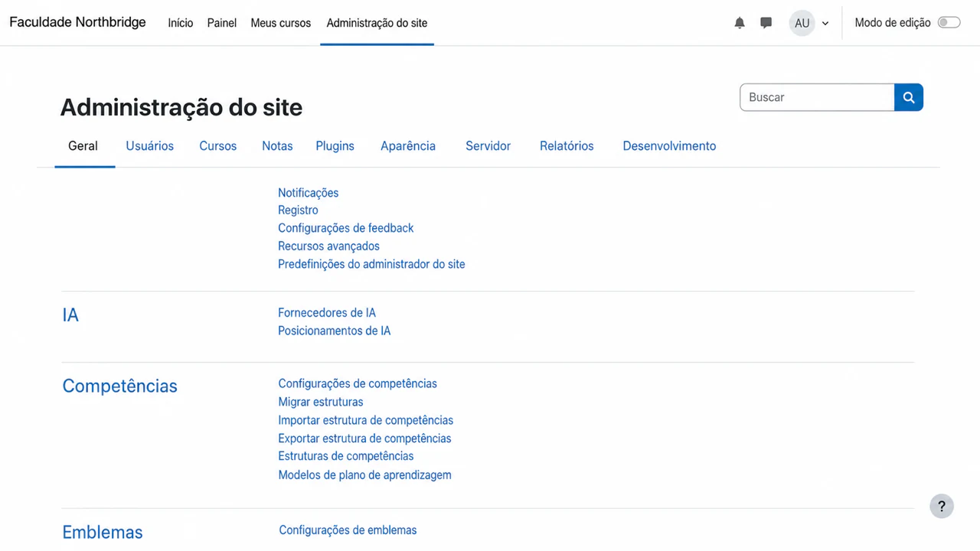980x551 pixels.
Task: Open Exportar estrutura de competências
Action: pyautogui.click(x=364, y=439)
